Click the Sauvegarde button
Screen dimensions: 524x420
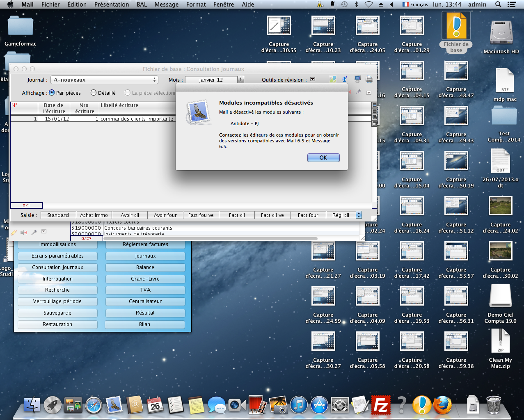pos(57,313)
